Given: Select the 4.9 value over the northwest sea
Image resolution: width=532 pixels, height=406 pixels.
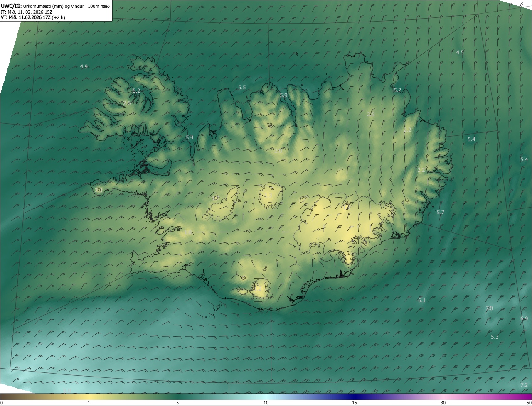Looking at the screenshot, I should 84,67.
